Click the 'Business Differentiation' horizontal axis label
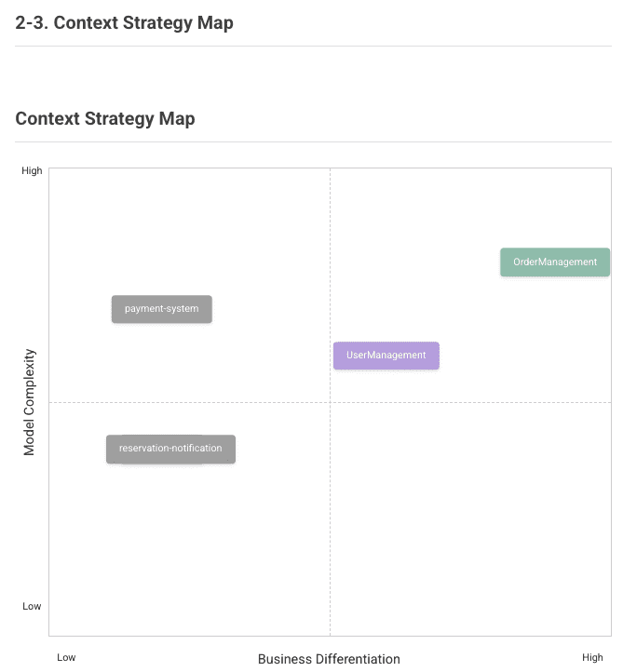Image resolution: width=623 pixels, height=672 pixels. click(x=329, y=659)
